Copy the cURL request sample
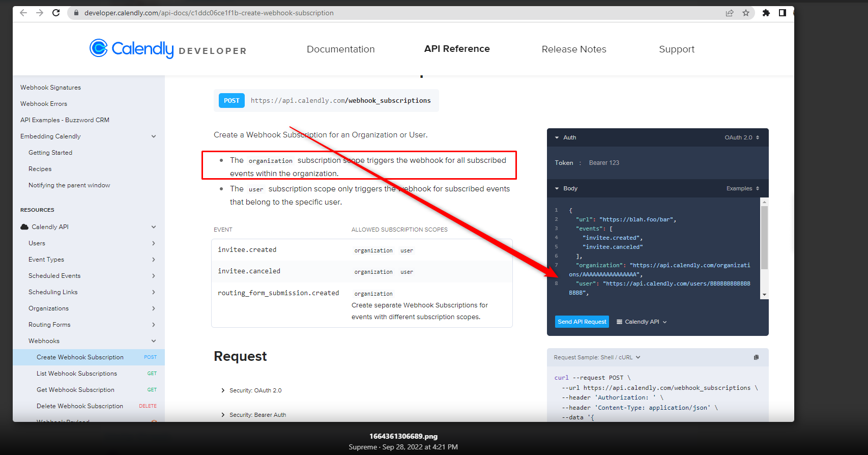The image size is (868, 455). [x=756, y=357]
